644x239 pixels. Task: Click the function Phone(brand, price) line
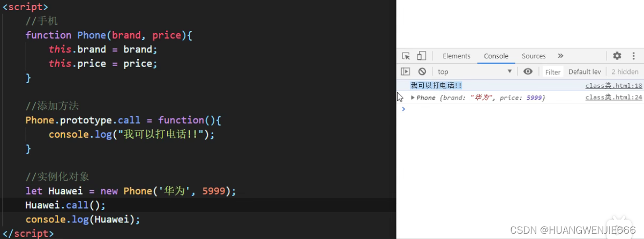click(x=109, y=35)
